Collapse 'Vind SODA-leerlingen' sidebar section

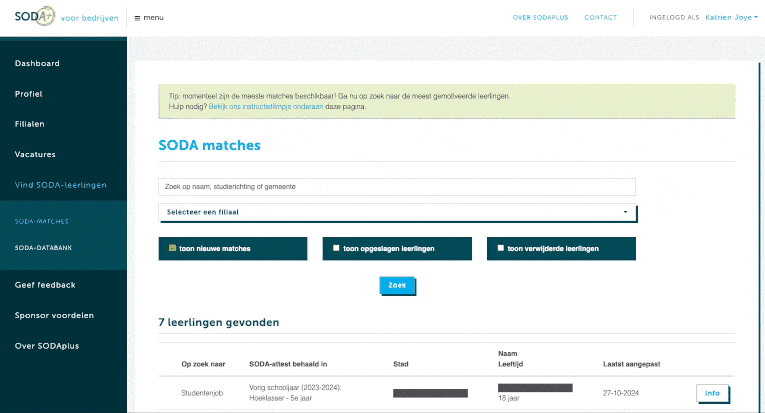click(60, 185)
